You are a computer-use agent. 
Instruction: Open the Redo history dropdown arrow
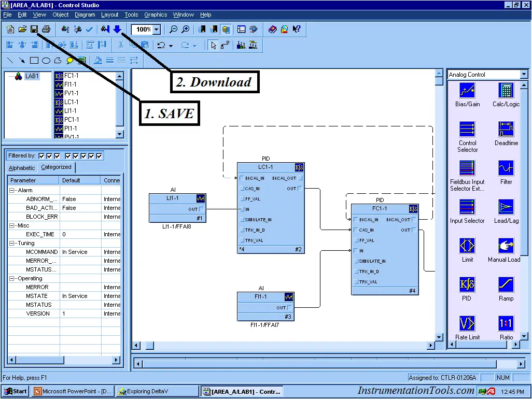[x=195, y=46]
